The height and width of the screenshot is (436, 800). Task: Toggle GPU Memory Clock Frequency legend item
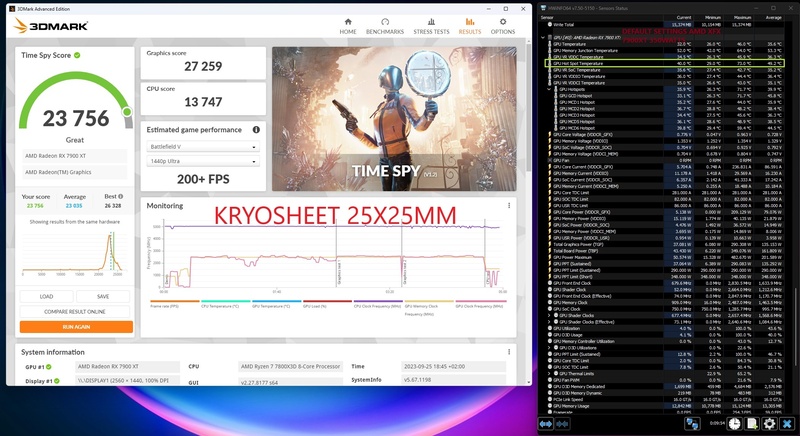pyautogui.click(x=429, y=307)
